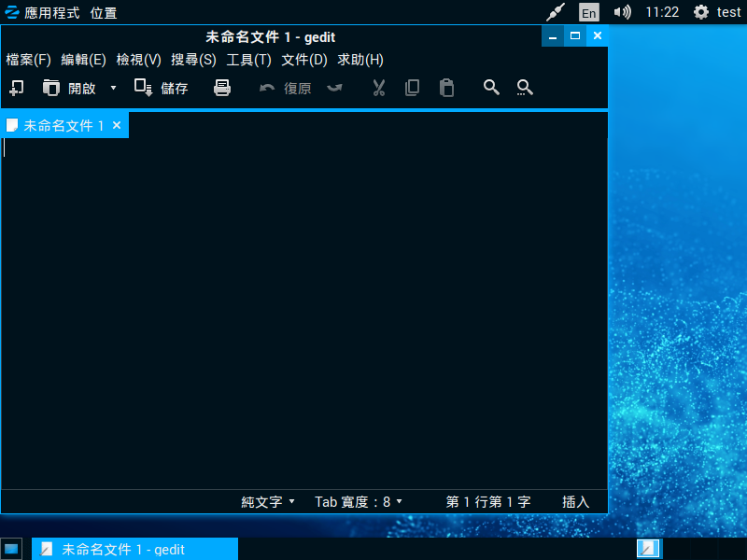Open the 檢視(V) menu
Image resolution: width=747 pixels, height=560 pixels.
[x=138, y=60]
